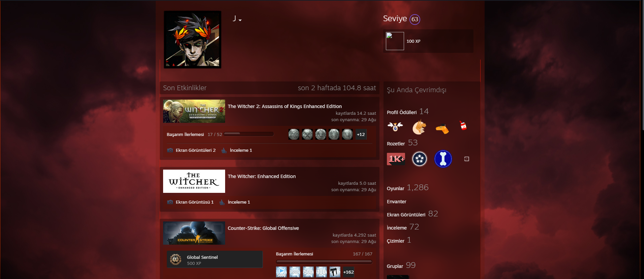Image resolution: width=644 pixels, height=279 pixels.
Task: Open the Counter-Strike: Global Offensive capsule image
Action: coord(194,233)
